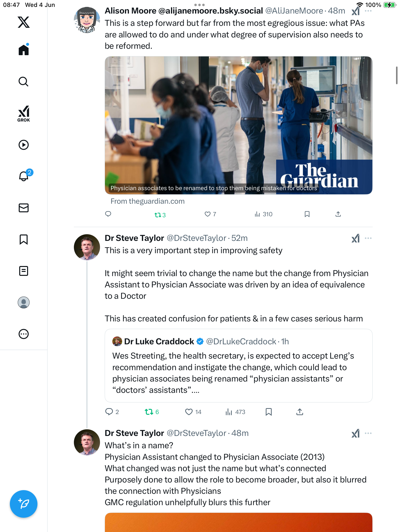Tap the compose post floating button

(x=24, y=504)
